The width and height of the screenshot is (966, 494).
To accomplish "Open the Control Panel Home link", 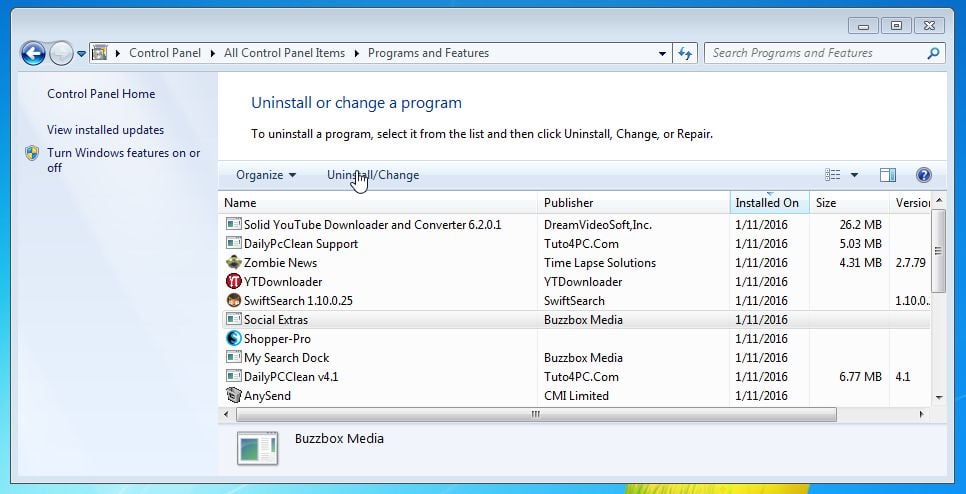I will point(101,94).
